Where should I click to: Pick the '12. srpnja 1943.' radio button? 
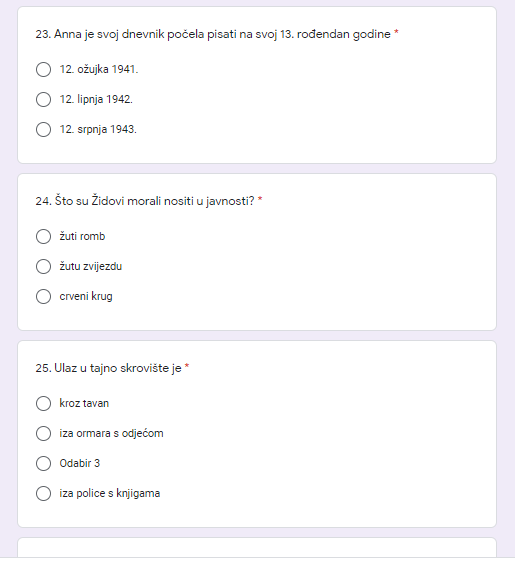tap(43, 130)
